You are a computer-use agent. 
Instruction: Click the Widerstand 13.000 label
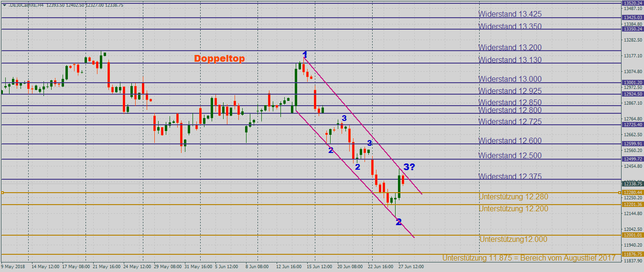510,79
